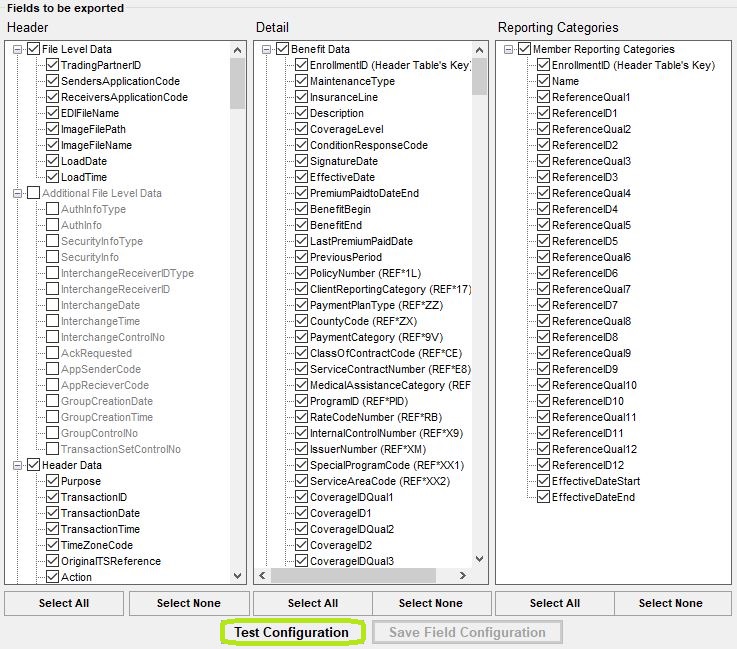Screen dimensions: 737x649
Task: Click the Detail list scroll down arrow
Action: tap(479, 559)
